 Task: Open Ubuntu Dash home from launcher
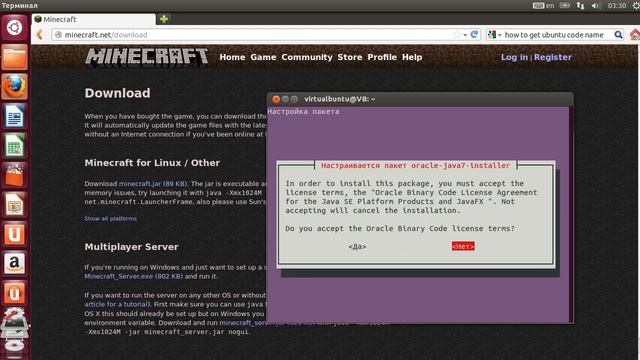coord(14,28)
